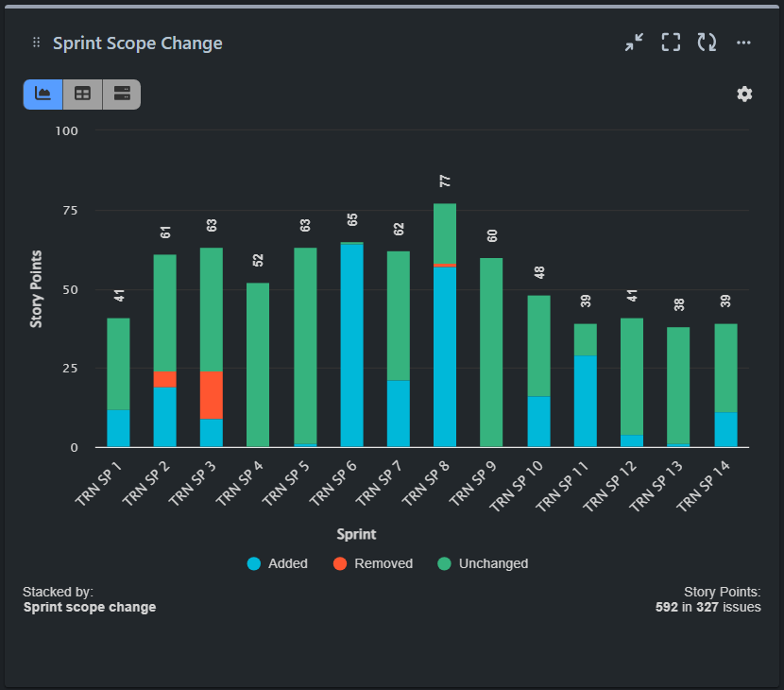Expand the chart to fullscreen view
Screen dimensions: 784x690
(x=671, y=42)
